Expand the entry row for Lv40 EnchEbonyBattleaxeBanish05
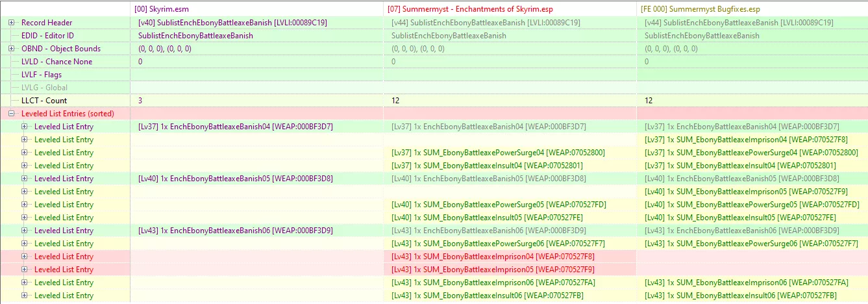The image size is (868, 304). coord(24,179)
